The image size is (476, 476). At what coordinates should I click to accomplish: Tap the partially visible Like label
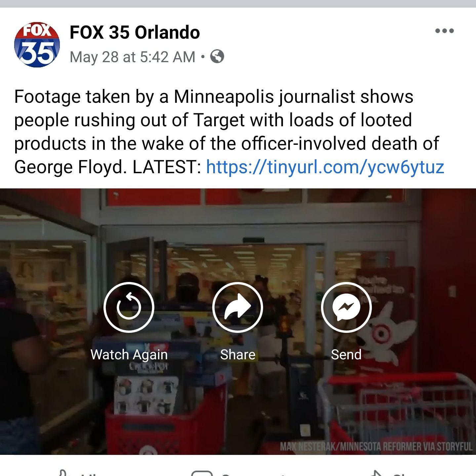[x=89, y=474]
